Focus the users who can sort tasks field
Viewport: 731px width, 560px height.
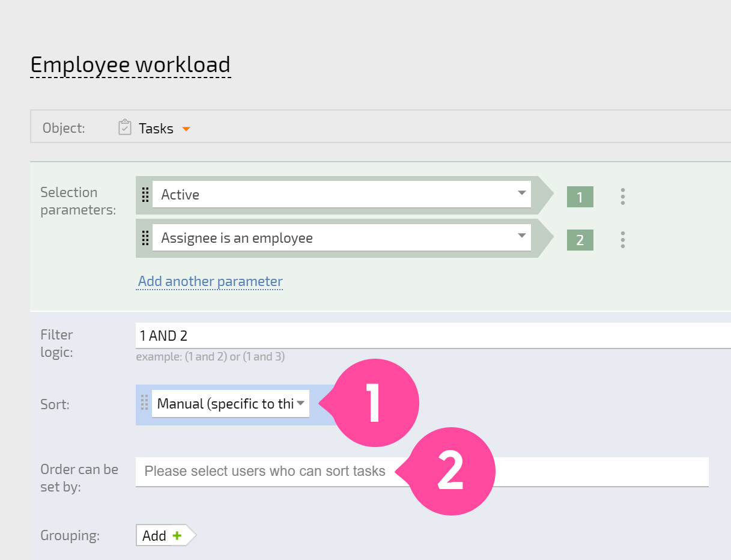point(422,472)
